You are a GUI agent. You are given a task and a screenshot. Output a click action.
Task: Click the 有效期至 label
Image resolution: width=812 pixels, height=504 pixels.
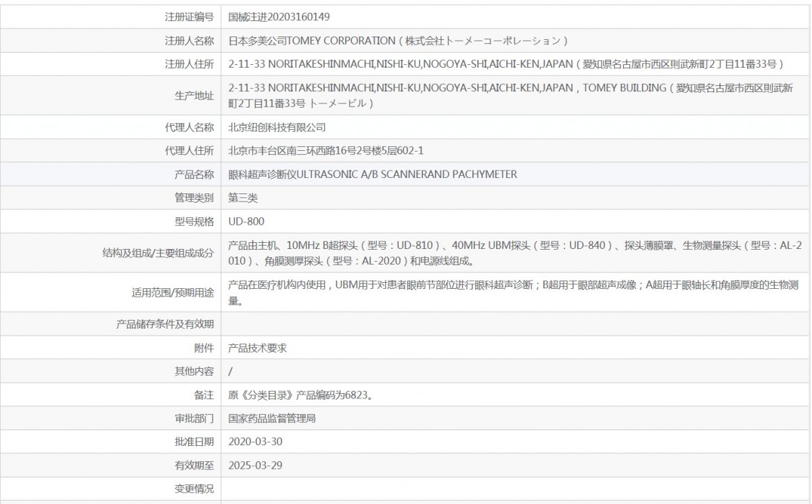194,465
